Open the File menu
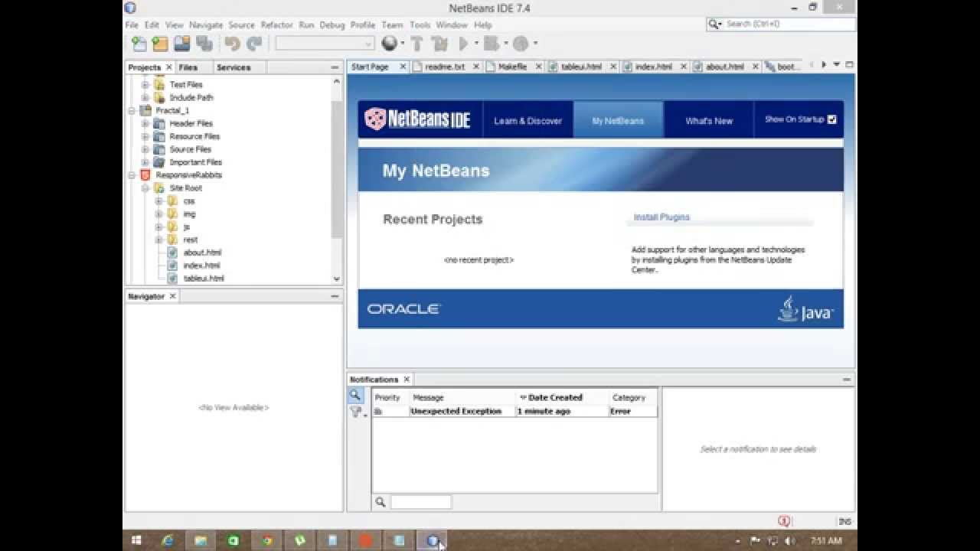 [132, 24]
